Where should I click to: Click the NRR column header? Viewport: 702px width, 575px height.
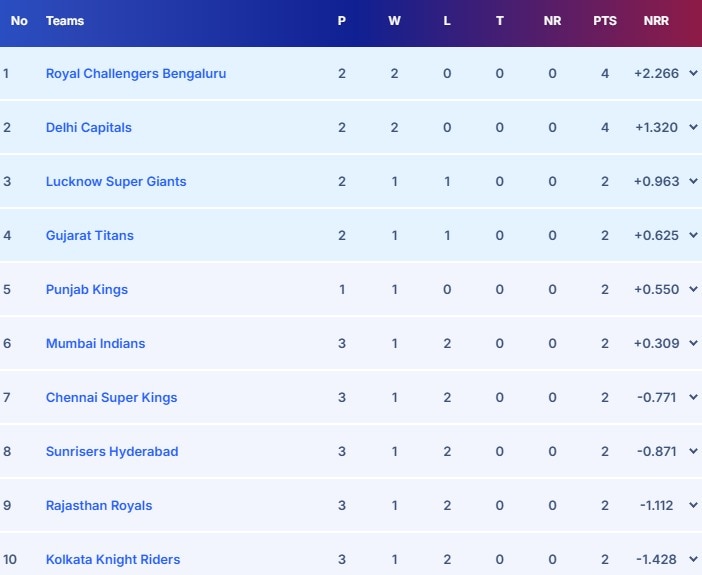(x=656, y=21)
